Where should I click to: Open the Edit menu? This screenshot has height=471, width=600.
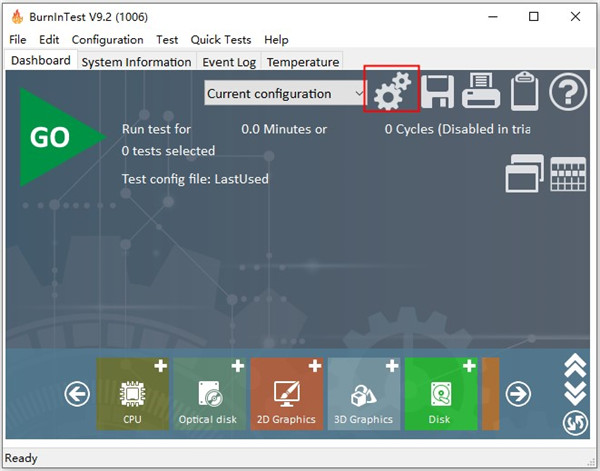tap(49, 39)
